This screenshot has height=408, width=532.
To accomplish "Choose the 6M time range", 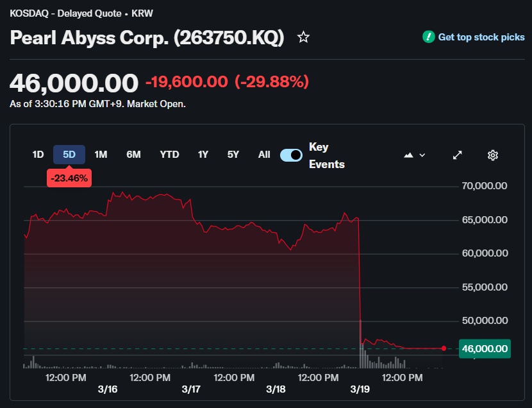I will (x=133, y=155).
